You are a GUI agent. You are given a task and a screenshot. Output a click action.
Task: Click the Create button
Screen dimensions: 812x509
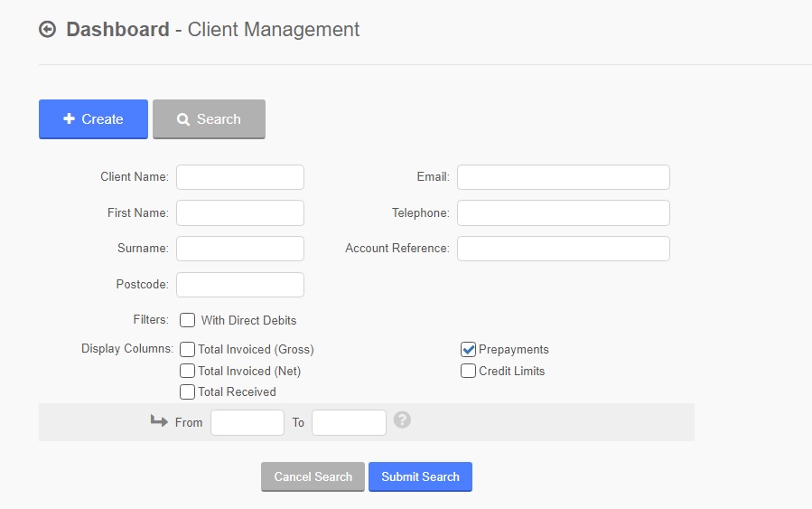click(x=93, y=119)
